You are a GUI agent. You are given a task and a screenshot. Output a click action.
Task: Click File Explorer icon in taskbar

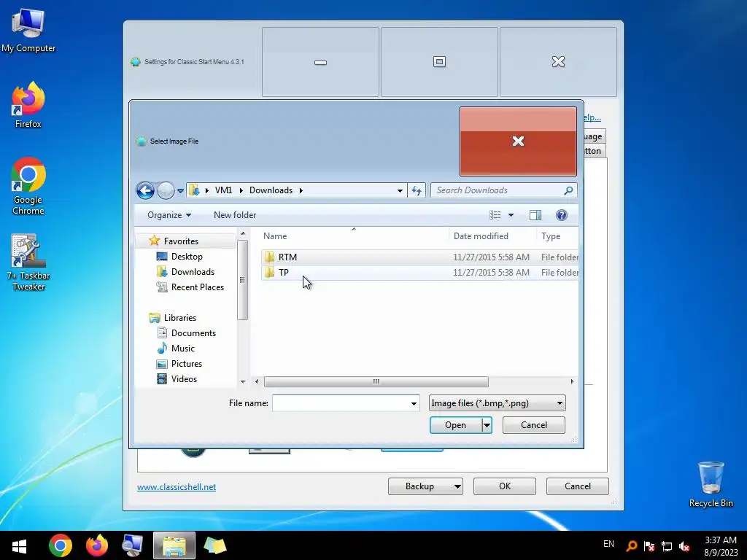[x=174, y=545]
